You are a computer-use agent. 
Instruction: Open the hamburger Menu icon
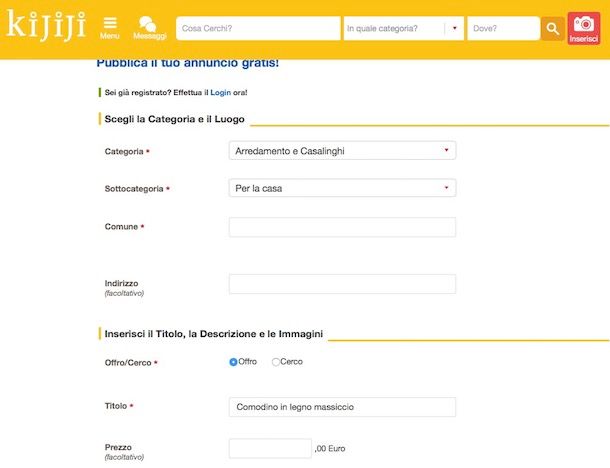[x=110, y=28]
